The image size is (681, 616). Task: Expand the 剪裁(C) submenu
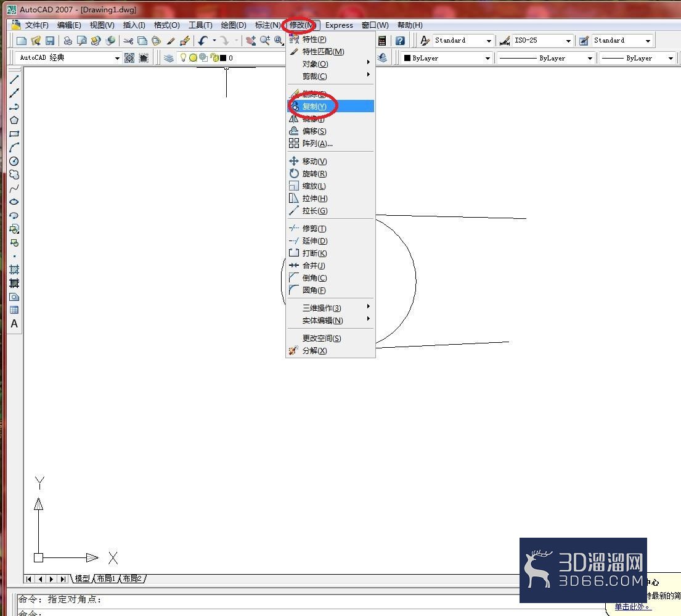click(x=330, y=76)
